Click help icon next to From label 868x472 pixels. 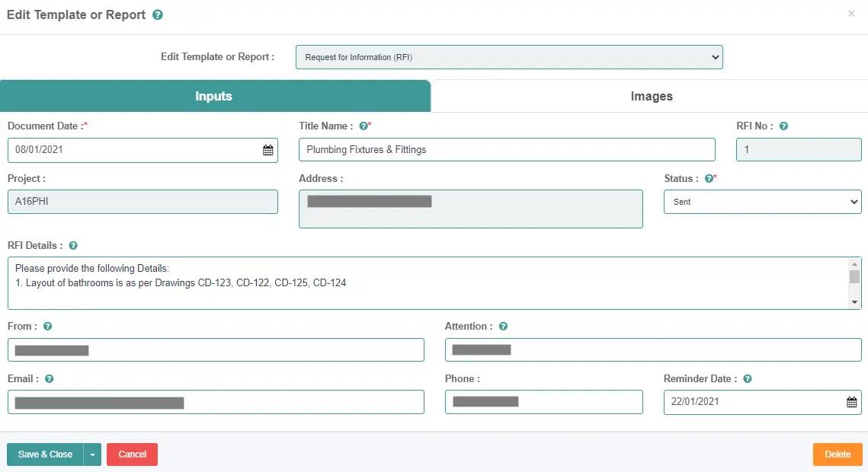click(x=47, y=327)
